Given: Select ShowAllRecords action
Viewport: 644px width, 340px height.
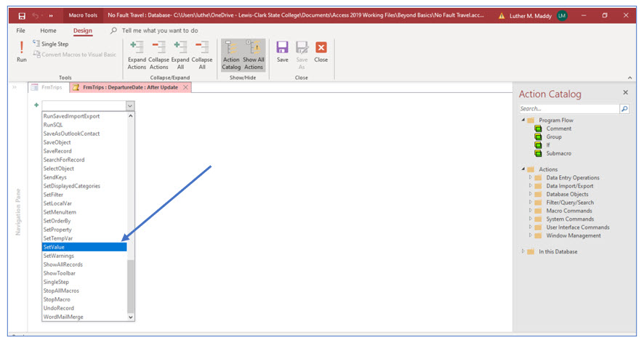Looking at the screenshot, I should [84, 264].
